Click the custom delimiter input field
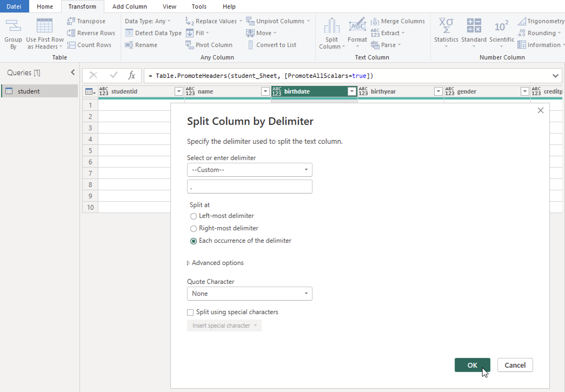Image resolution: width=565 pixels, height=392 pixels. coord(249,186)
